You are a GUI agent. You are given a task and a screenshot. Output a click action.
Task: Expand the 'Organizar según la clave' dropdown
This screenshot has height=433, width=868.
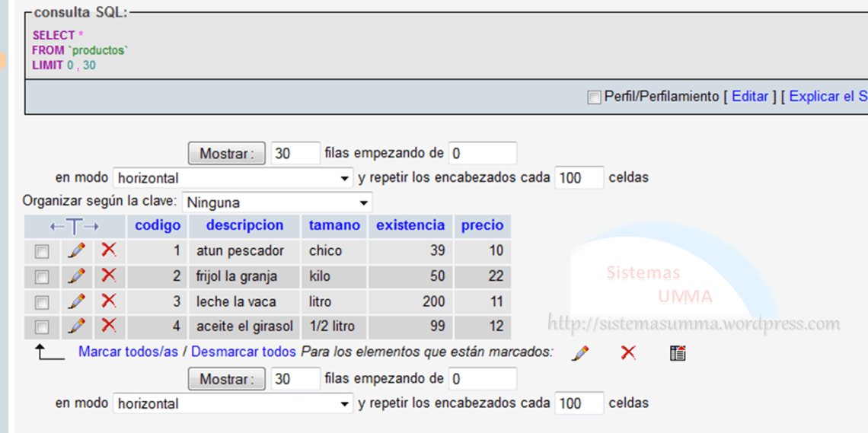tap(277, 203)
